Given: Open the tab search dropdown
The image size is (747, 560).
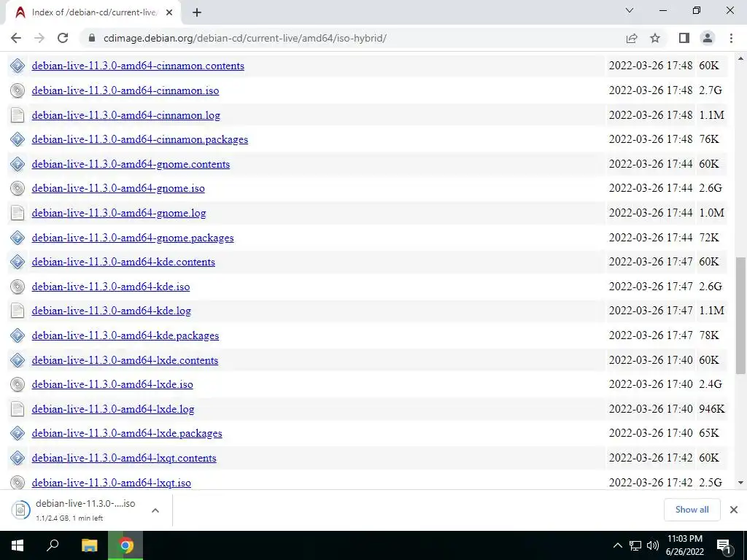Looking at the screenshot, I should [x=630, y=10].
